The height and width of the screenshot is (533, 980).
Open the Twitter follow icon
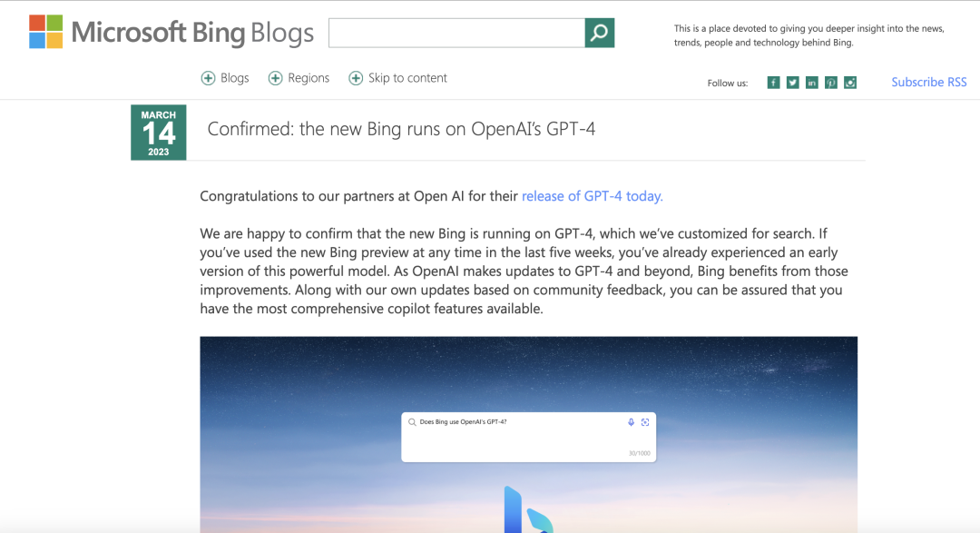(792, 83)
